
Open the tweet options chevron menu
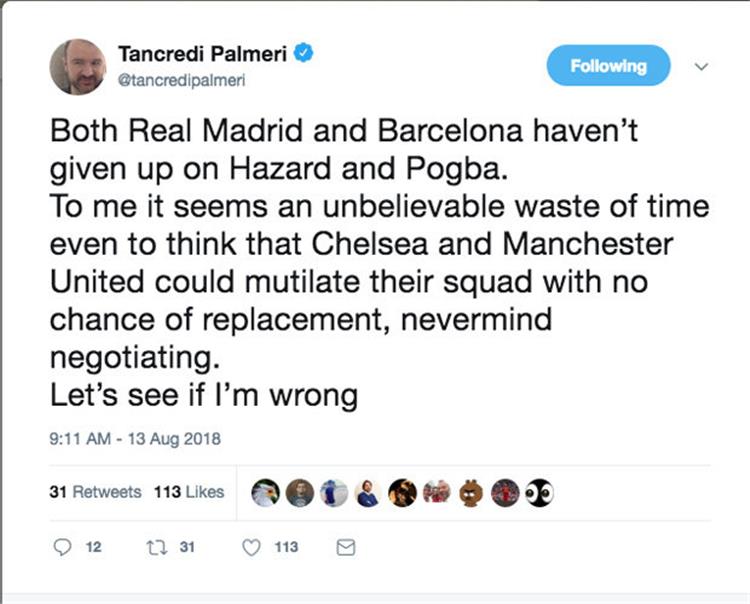[702, 66]
